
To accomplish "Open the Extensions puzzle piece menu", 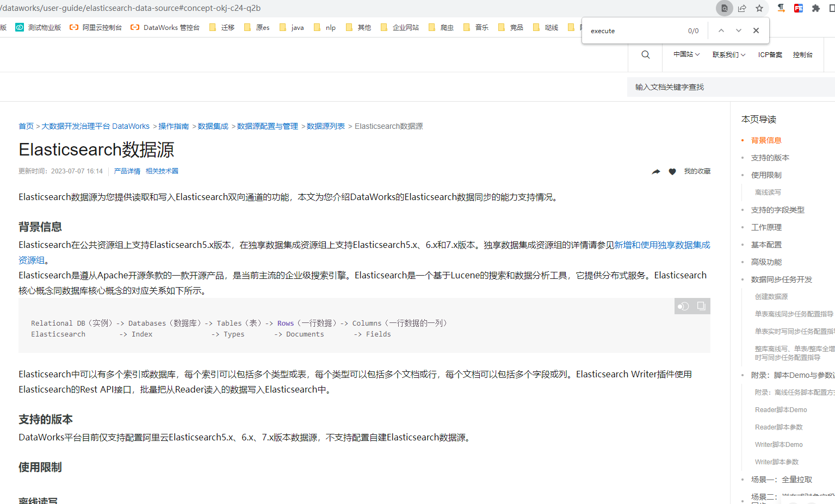I will pos(816,8).
